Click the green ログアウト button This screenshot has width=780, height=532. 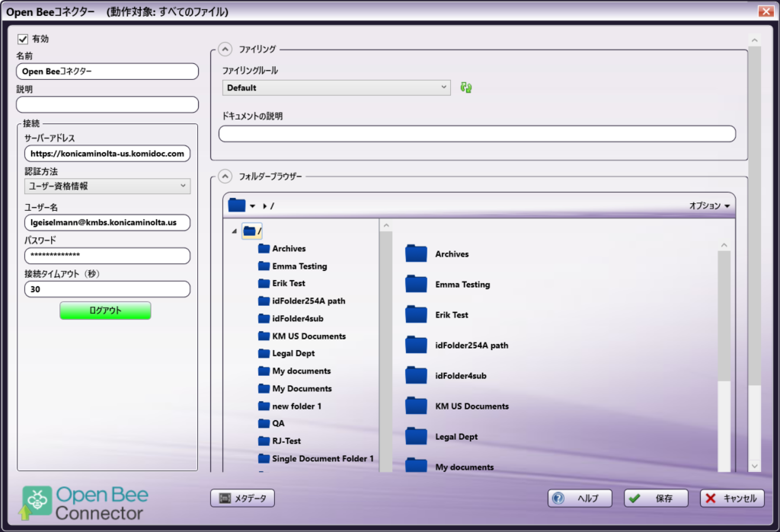point(105,311)
